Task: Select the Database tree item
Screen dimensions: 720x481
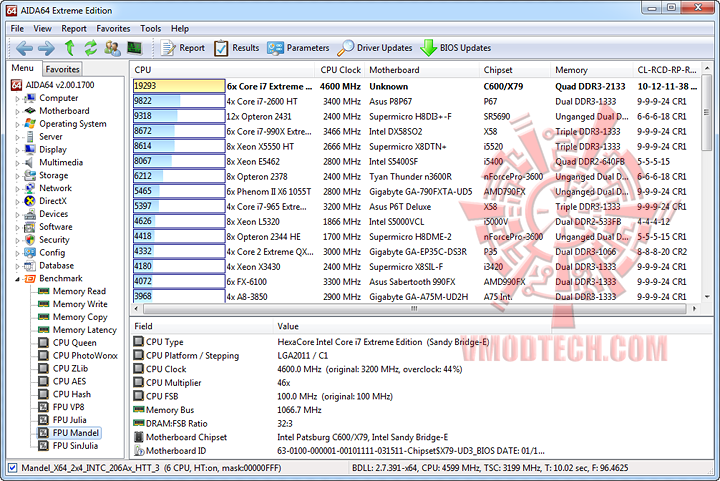Action: pyautogui.click(x=56, y=265)
